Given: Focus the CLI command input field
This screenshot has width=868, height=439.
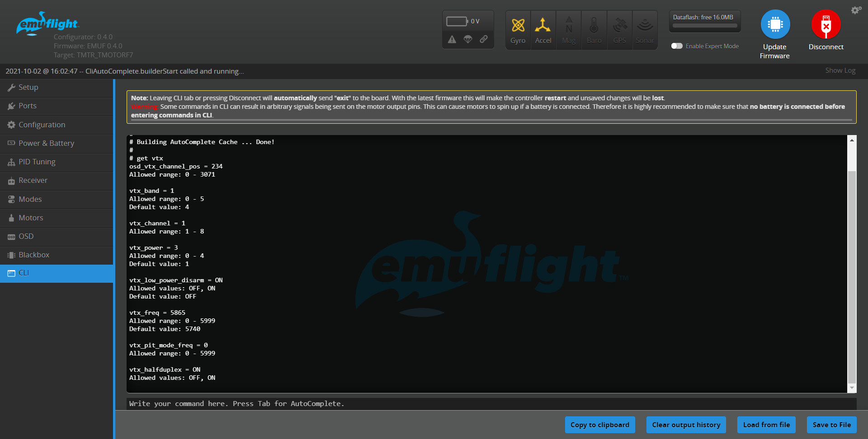Looking at the screenshot, I should click(491, 404).
